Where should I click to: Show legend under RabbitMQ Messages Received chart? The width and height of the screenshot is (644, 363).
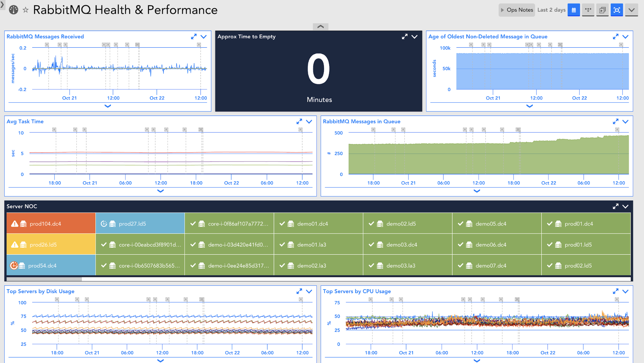[x=108, y=106]
